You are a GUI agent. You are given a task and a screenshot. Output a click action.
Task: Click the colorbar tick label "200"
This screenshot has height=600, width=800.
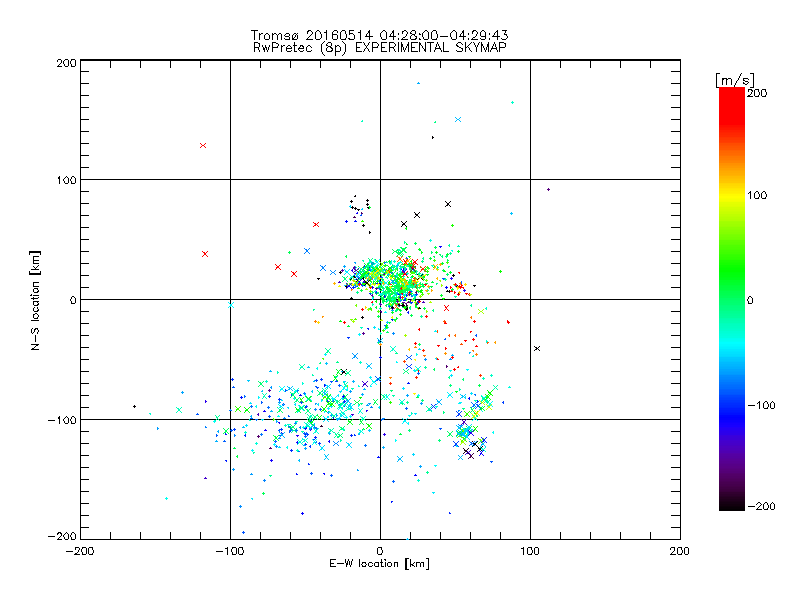757,93
